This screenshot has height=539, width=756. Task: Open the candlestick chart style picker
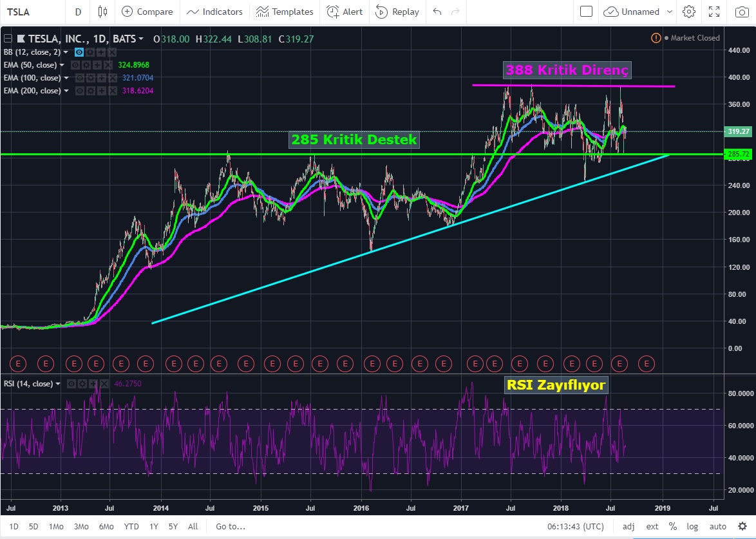[102, 12]
